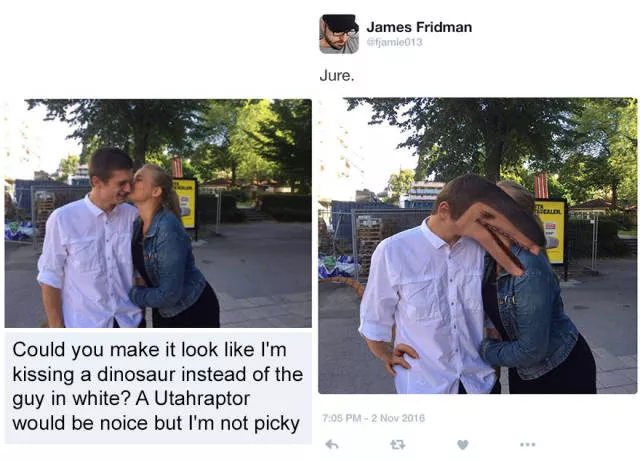Image resolution: width=640 pixels, height=461 pixels.
Task: Retweet using the retweet arrows icon
Action: (398, 444)
